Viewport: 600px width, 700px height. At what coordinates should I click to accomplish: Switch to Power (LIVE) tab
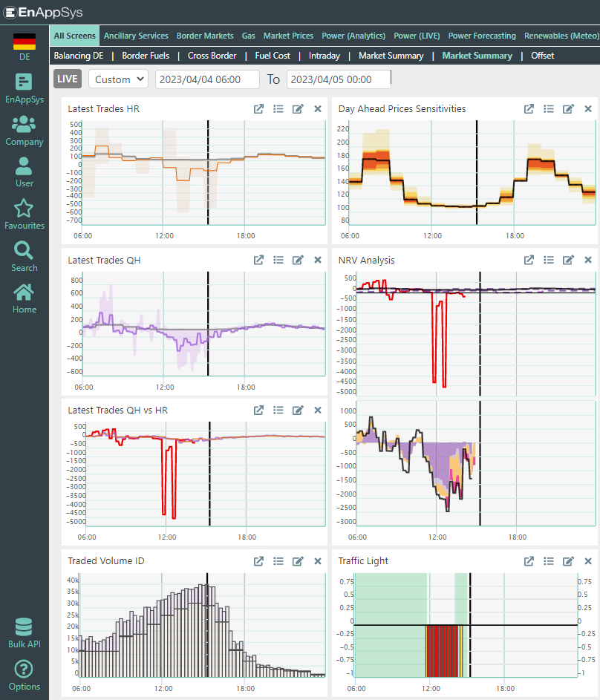click(x=417, y=36)
